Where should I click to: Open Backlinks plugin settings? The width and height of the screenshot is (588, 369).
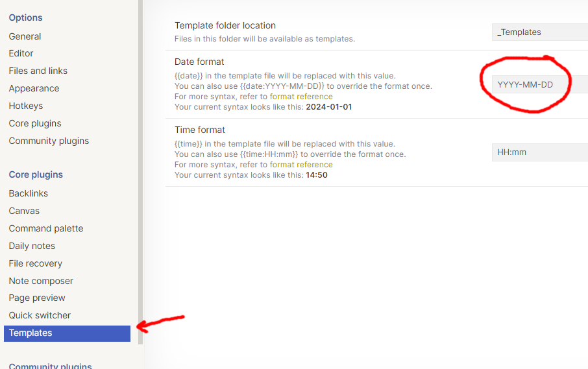pos(28,193)
